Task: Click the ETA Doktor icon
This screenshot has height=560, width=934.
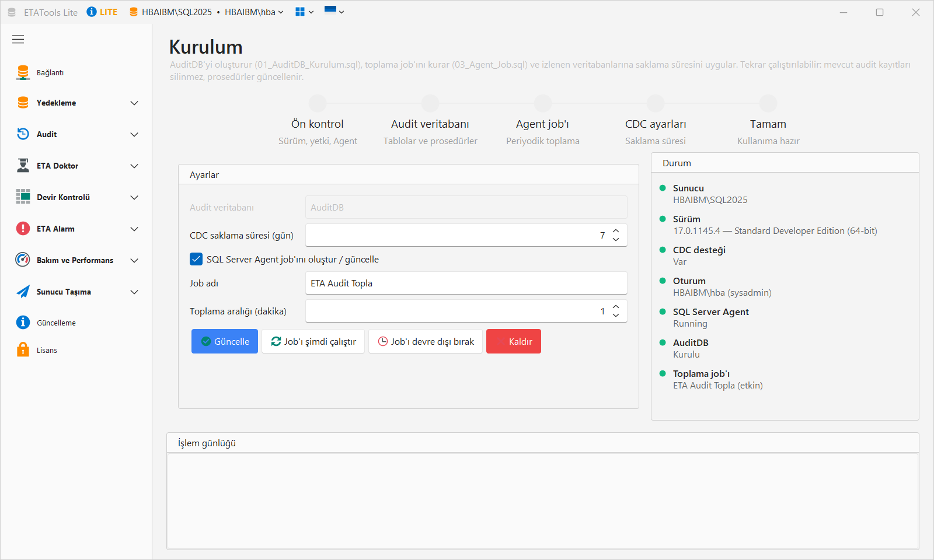Action: coord(23,166)
